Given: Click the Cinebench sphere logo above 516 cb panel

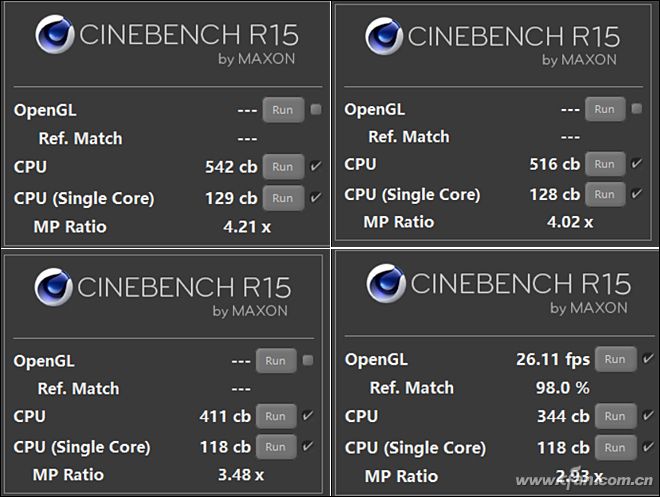Looking at the screenshot, I should (x=384, y=36).
